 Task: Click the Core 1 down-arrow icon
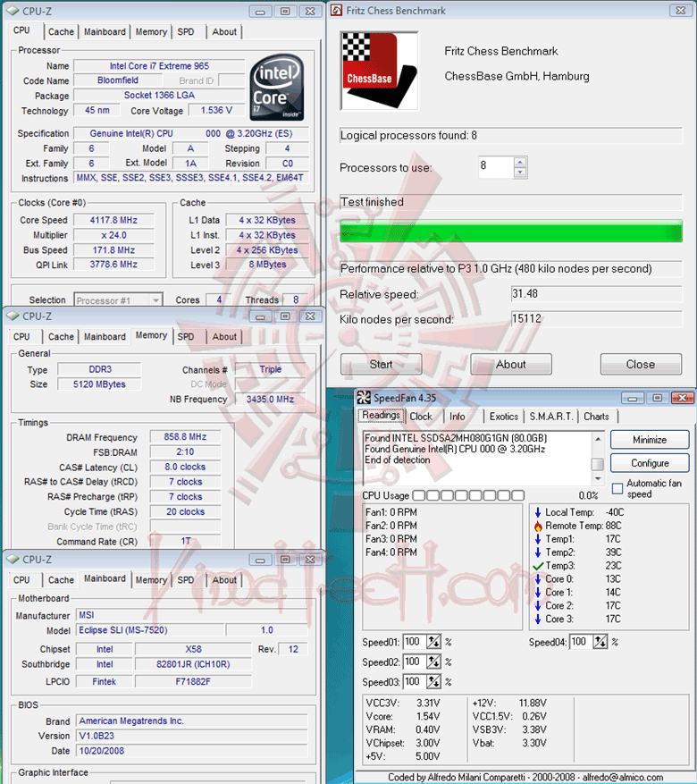[x=538, y=593]
